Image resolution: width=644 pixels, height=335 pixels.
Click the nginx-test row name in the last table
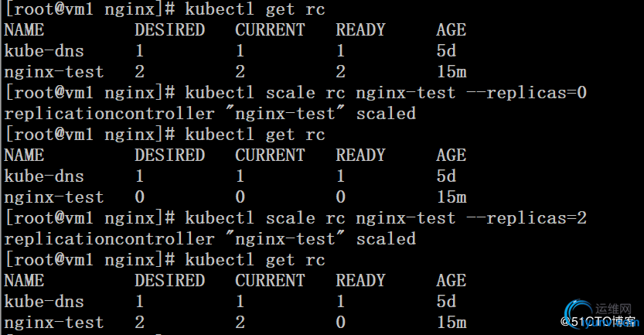[53, 323]
